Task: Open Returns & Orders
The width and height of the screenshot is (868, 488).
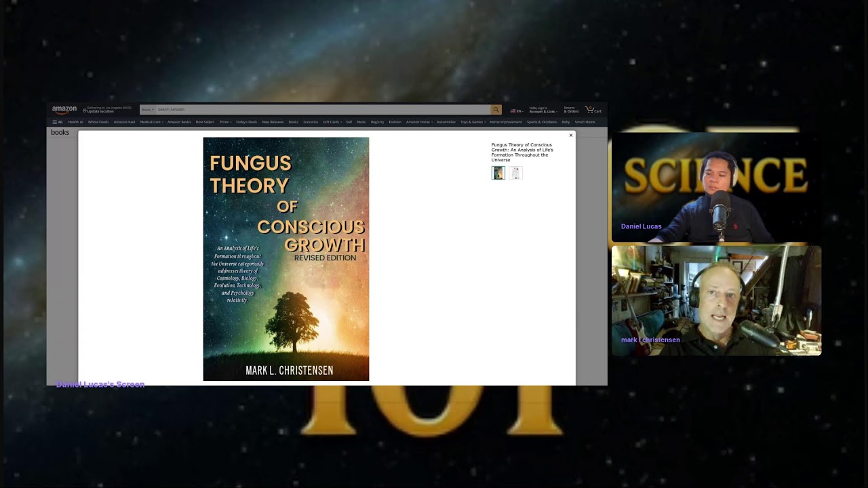Action: 571,109
